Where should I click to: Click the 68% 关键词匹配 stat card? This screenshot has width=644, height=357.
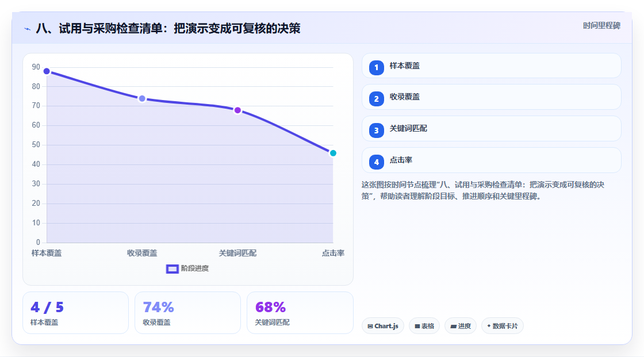tap(300, 313)
